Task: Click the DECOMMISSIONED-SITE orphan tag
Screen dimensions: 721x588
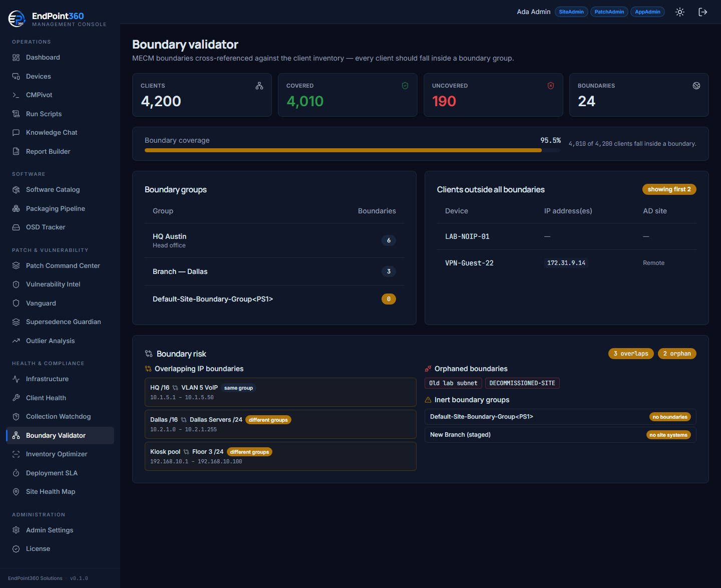Action: click(522, 383)
